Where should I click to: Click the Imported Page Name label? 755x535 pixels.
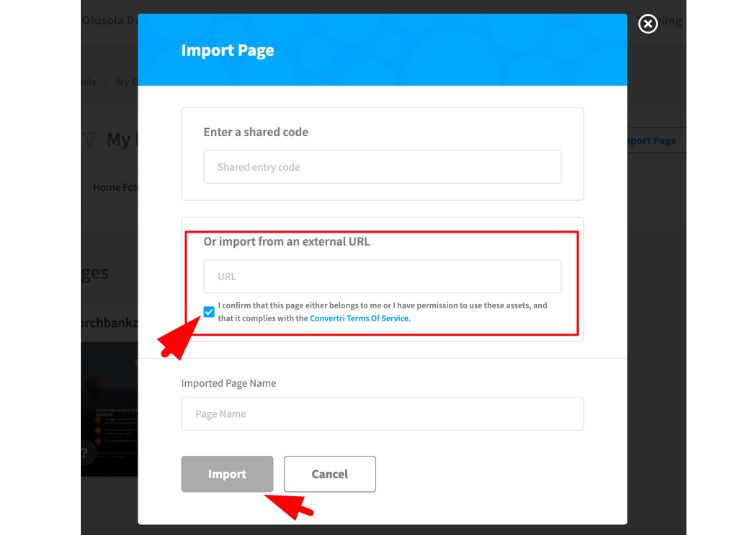click(x=228, y=383)
